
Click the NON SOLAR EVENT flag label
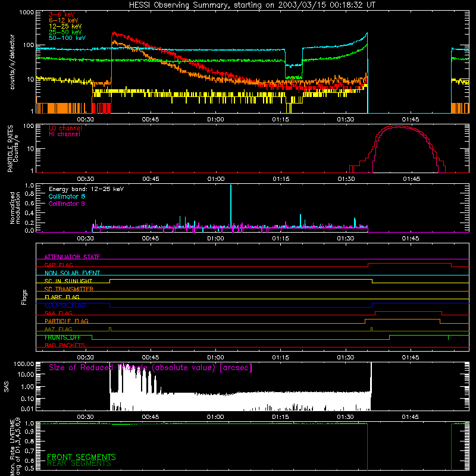click(72, 273)
